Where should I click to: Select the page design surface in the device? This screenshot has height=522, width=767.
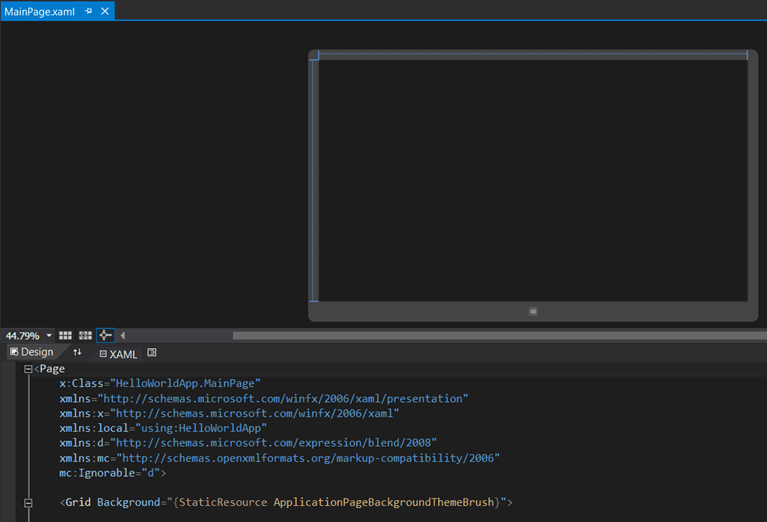coord(532,180)
